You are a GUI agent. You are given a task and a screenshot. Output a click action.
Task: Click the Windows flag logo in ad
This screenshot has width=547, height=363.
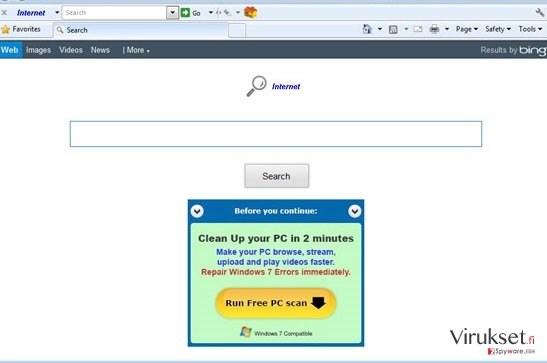click(x=246, y=332)
